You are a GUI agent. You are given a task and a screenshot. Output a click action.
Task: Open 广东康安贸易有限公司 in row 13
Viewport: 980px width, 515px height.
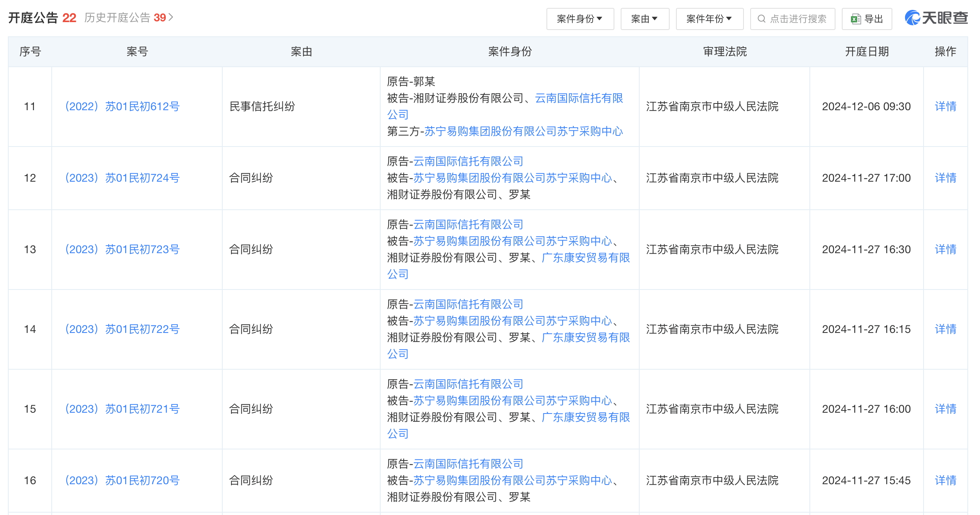point(586,257)
